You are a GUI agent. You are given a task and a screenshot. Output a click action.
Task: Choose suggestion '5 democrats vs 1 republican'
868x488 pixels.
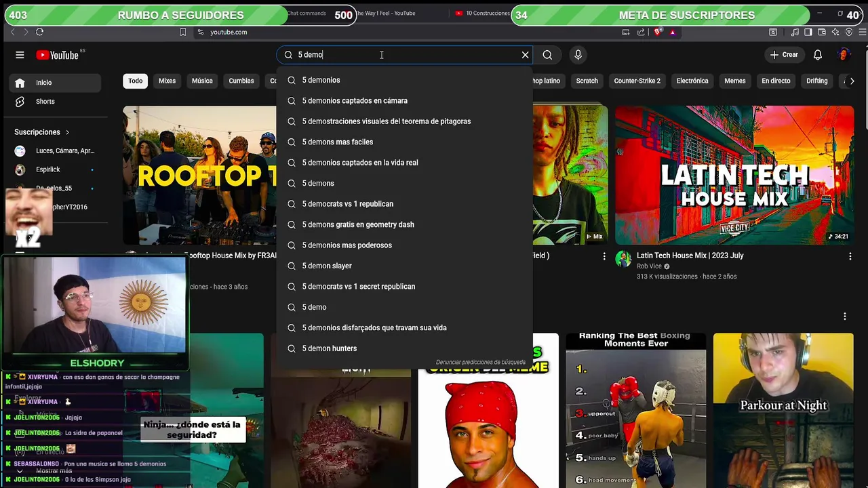404,204
